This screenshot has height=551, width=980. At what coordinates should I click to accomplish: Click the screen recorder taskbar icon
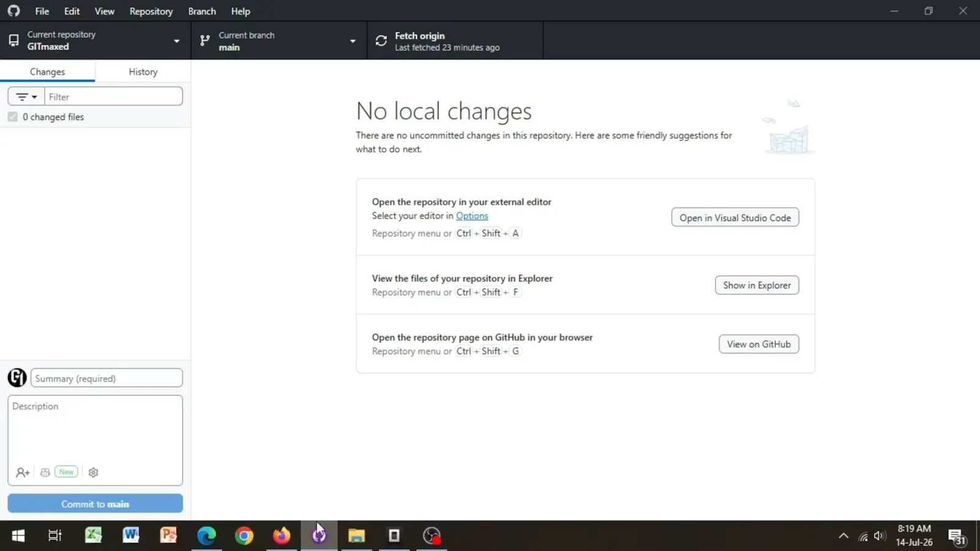click(x=432, y=536)
